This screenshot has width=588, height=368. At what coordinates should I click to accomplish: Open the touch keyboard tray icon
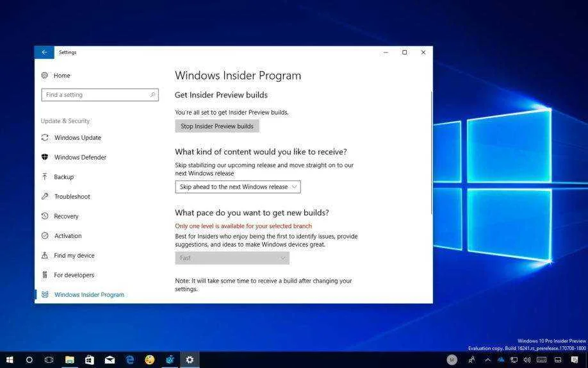tap(541, 360)
